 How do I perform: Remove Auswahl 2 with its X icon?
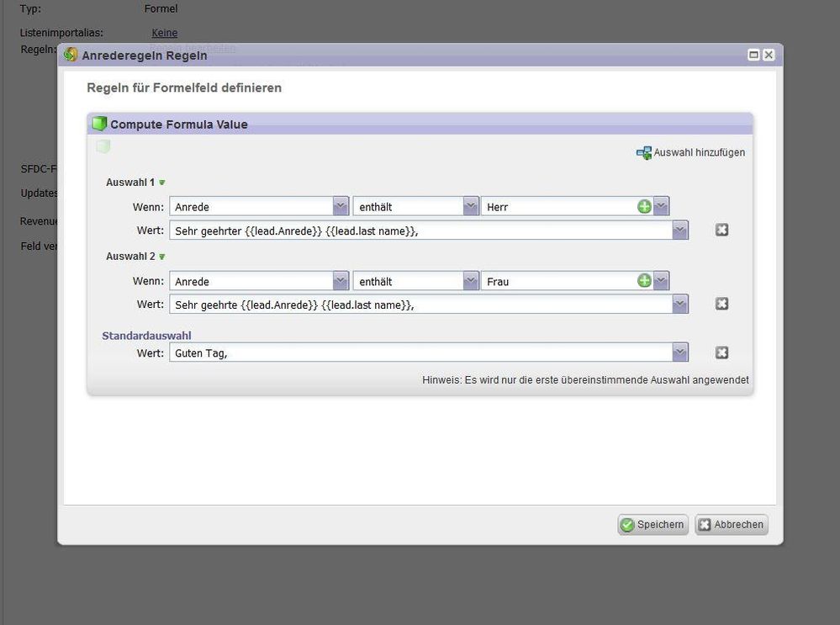coord(721,304)
